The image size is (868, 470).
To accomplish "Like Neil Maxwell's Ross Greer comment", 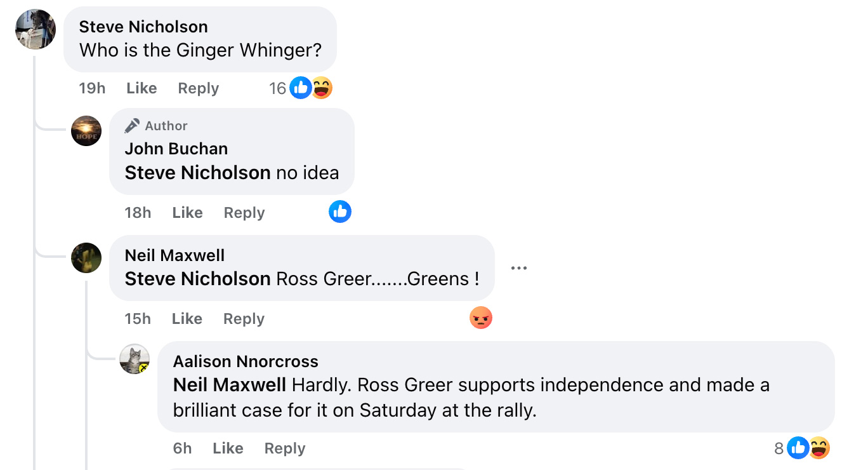I will point(187,319).
